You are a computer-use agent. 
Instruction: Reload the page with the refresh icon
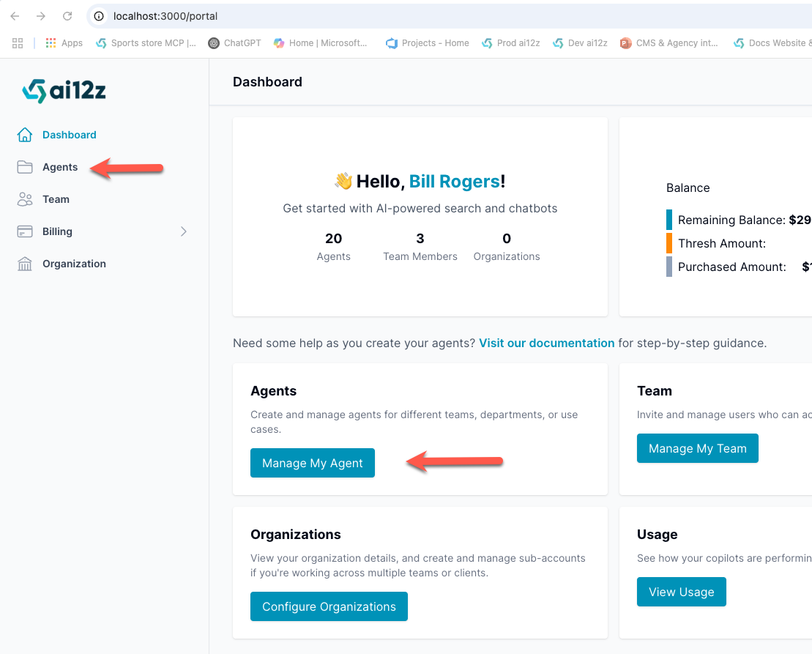[67, 16]
